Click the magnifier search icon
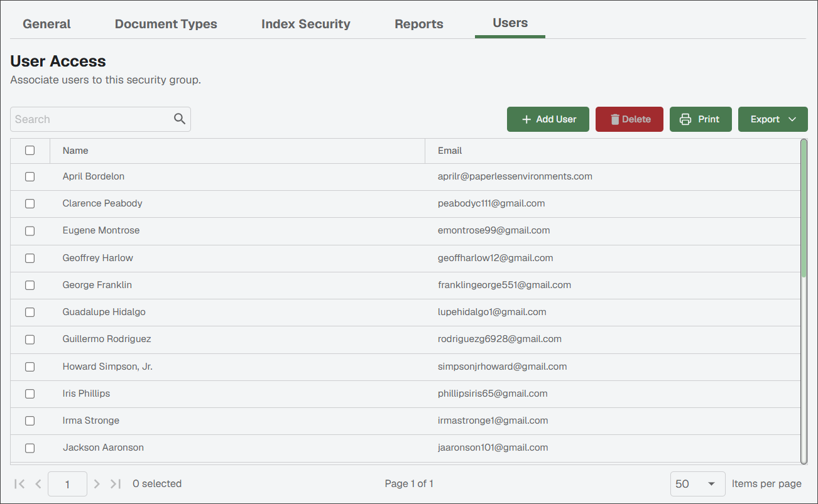Screen dimensions: 818x504 pos(180,119)
